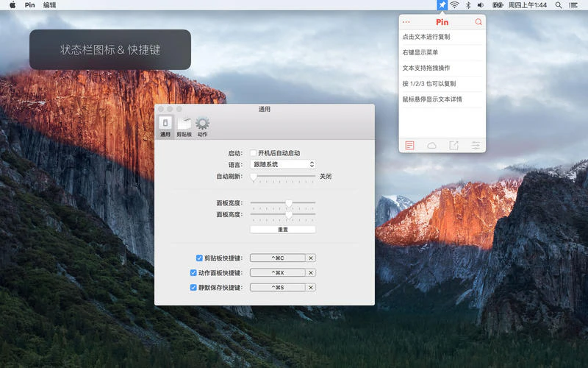Viewport: 588px width, 368px height.
Task: Click the battery status icon
Action: tap(498, 5)
